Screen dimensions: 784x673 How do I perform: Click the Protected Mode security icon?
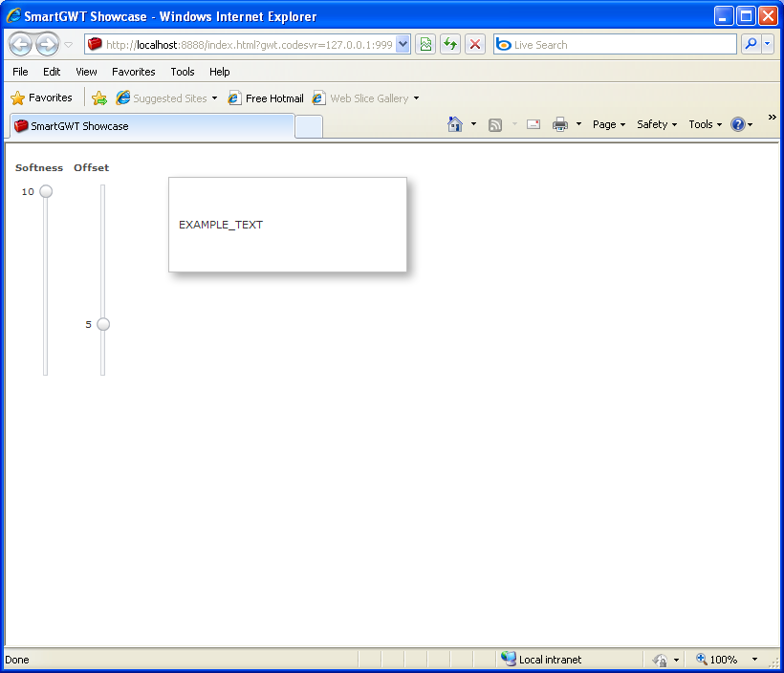(x=660, y=660)
